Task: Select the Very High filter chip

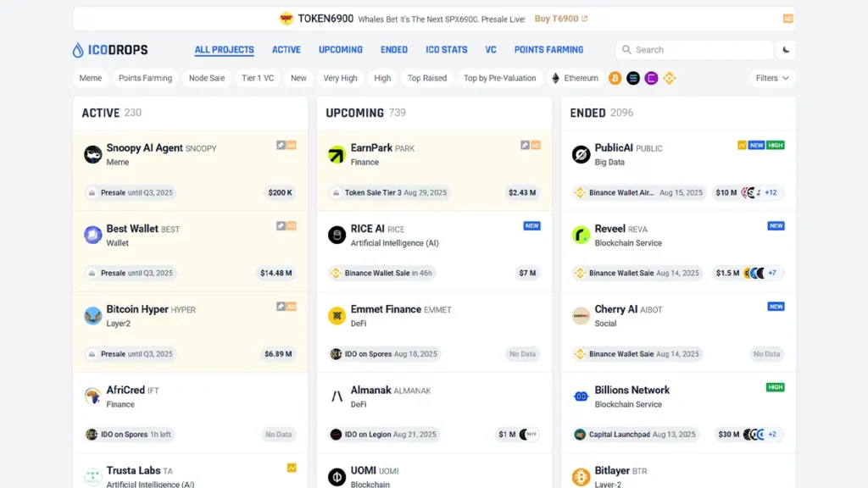Action: click(x=341, y=78)
